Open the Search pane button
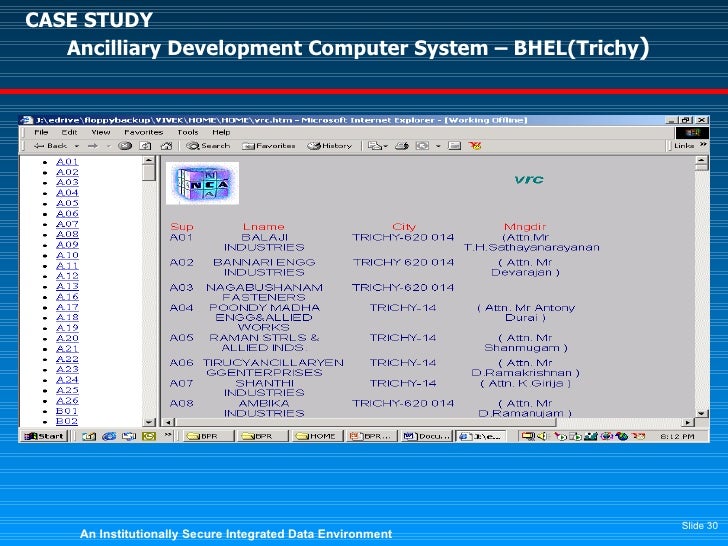Screen dimensions: 728x546 (x=208, y=146)
